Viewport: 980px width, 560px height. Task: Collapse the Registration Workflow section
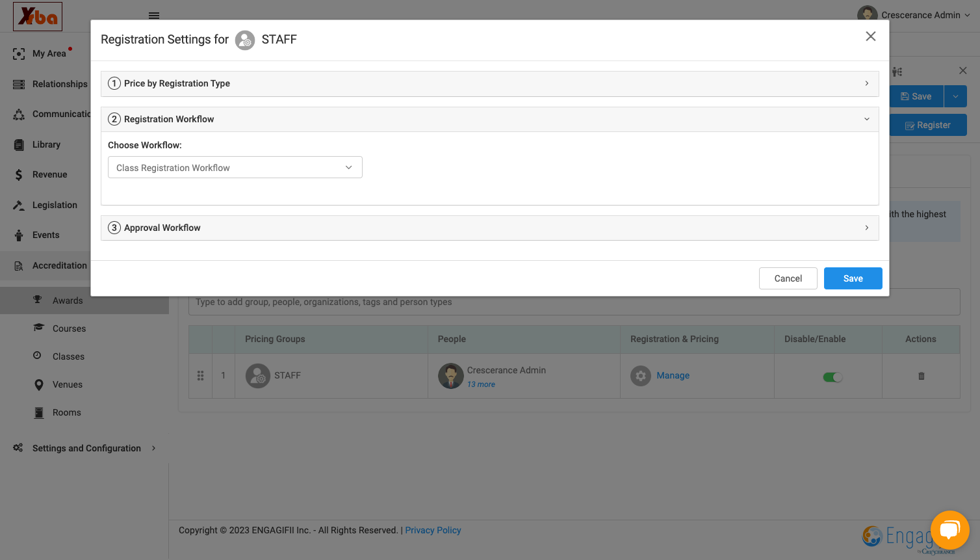click(490, 120)
